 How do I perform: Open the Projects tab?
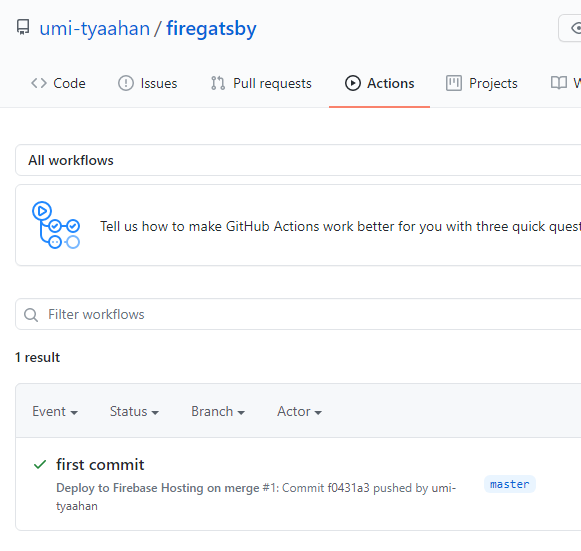pyautogui.click(x=482, y=83)
